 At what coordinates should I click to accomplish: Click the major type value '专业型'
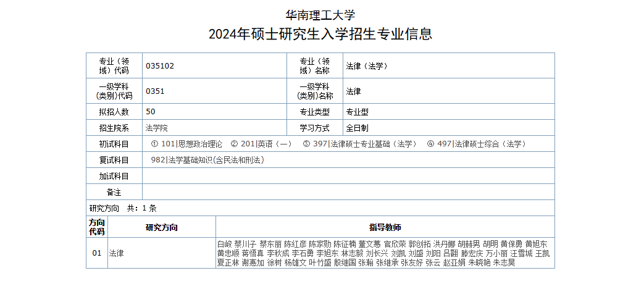coord(357,112)
